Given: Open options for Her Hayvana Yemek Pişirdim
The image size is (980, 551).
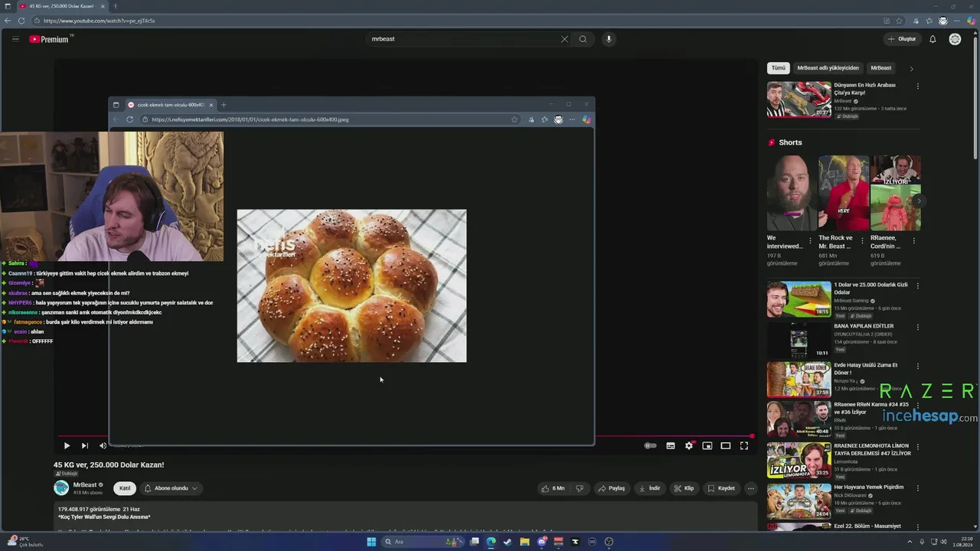Looking at the screenshot, I should coord(917,488).
